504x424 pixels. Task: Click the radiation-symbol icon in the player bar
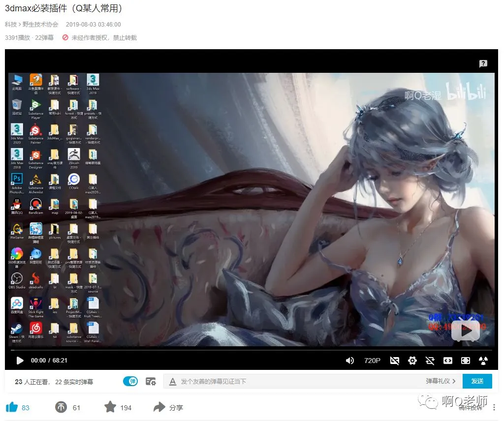pos(483,361)
